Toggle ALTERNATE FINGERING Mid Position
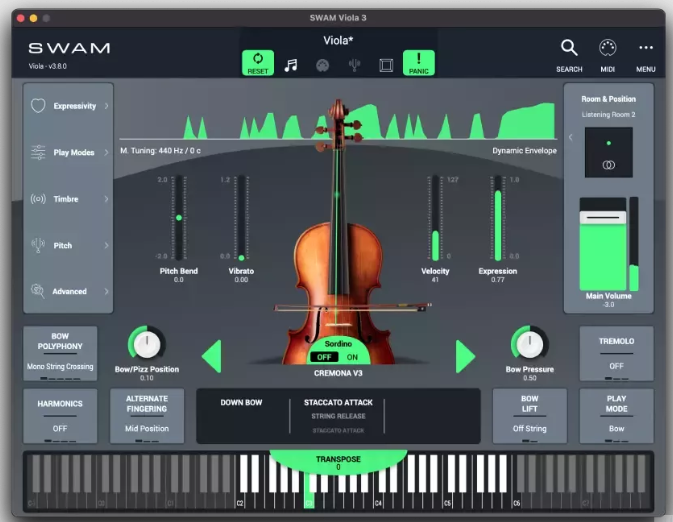Screen dimensions: 673x522 147,416
